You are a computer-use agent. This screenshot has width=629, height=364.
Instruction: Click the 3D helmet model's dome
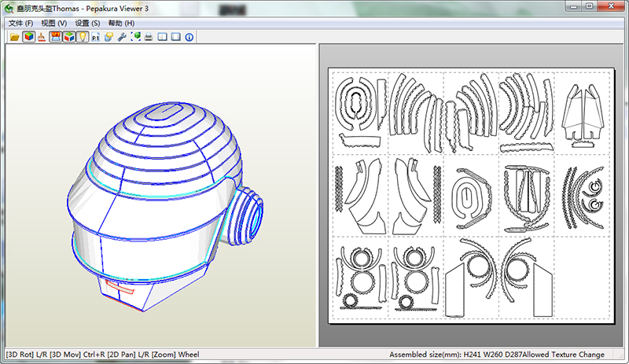tap(165, 138)
